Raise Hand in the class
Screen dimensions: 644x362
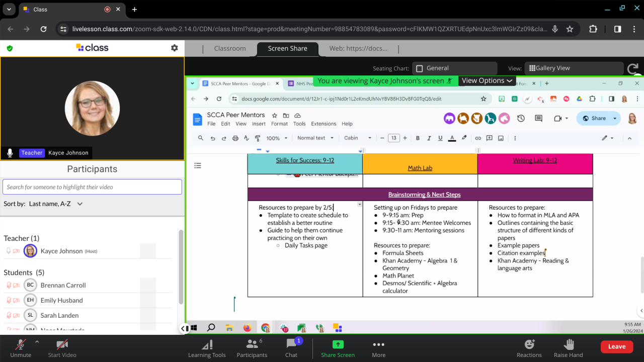pyautogui.click(x=569, y=348)
